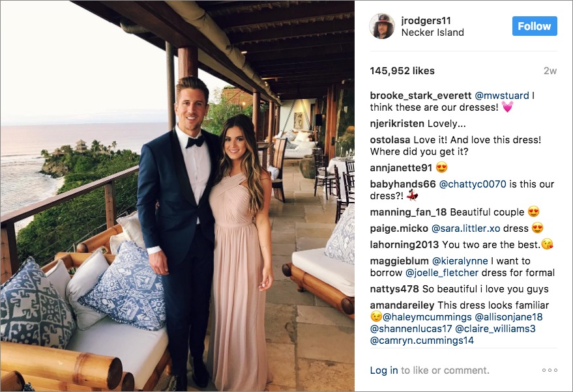Click the couple photo post image
This screenshot has width=573, height=392.
[x=177, y=196]
